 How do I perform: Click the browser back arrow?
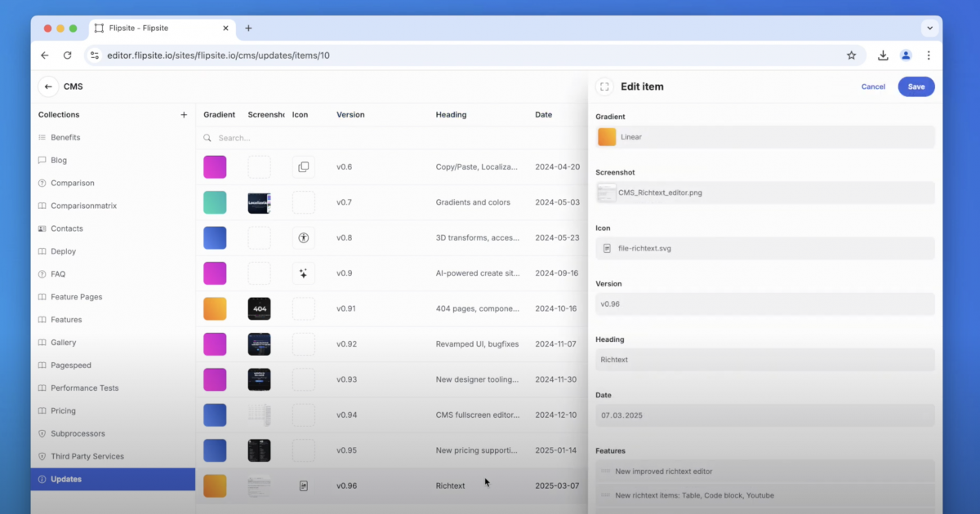45,55
